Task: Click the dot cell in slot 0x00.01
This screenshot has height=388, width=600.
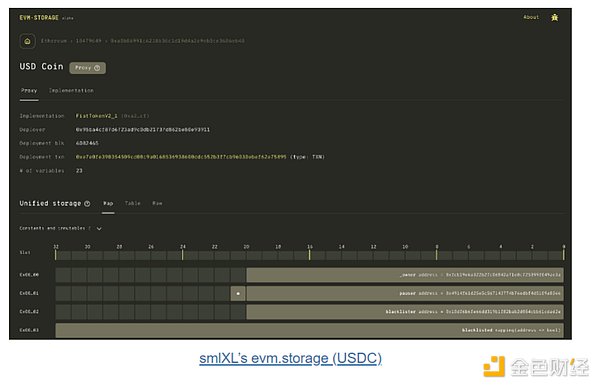Action: tap(238, 293)
